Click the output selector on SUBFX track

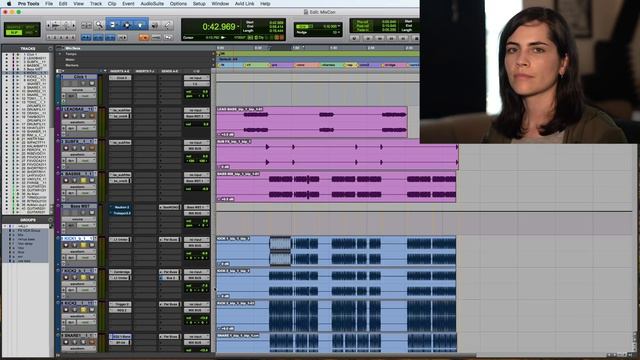coord(196,149)
